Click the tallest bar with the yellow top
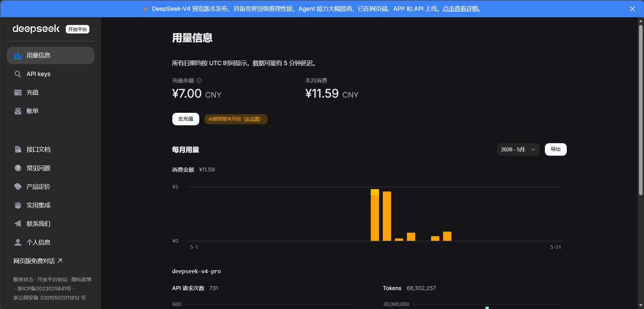The image size is (644, 309). pos(375,215)
